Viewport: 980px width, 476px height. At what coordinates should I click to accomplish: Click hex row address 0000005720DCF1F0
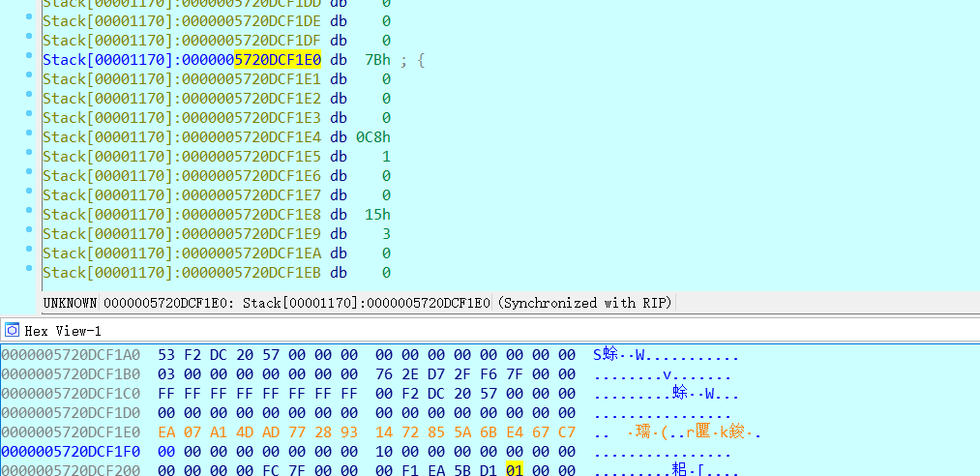71,452
